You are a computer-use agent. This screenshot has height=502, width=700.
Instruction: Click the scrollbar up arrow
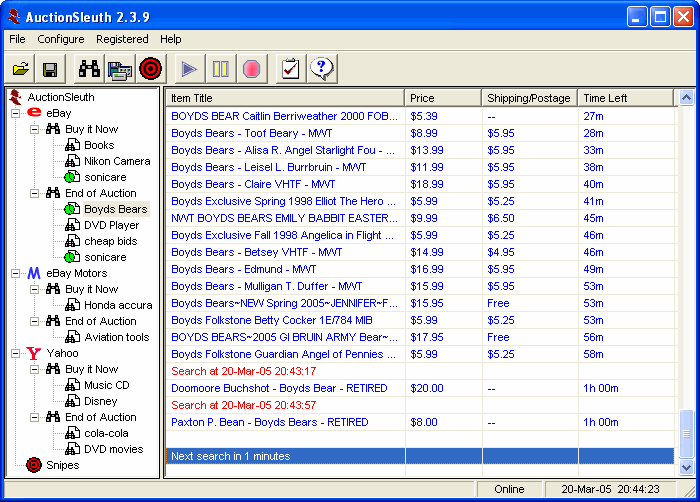(686, 97)
